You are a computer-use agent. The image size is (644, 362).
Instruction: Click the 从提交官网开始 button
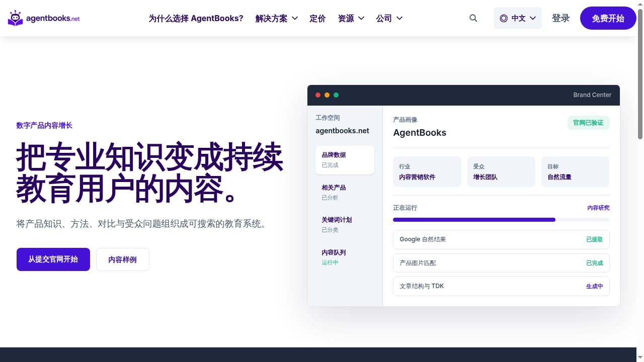tap(53, 259)
